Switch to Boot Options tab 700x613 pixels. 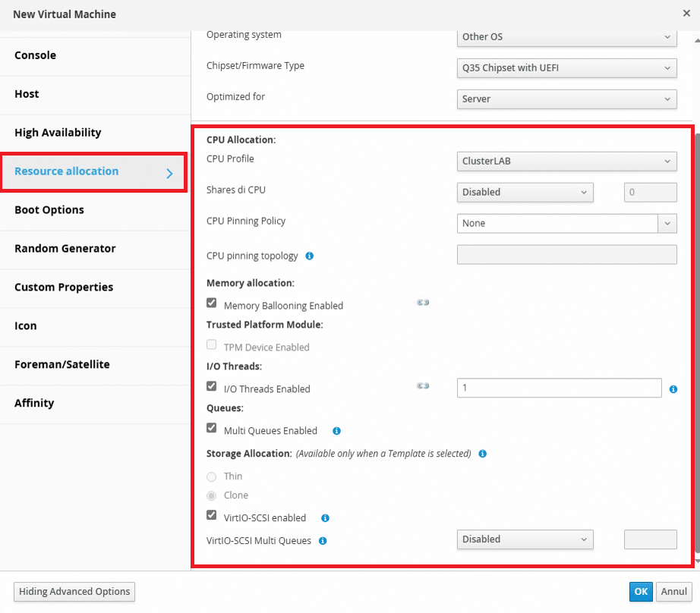click(49, 210)
